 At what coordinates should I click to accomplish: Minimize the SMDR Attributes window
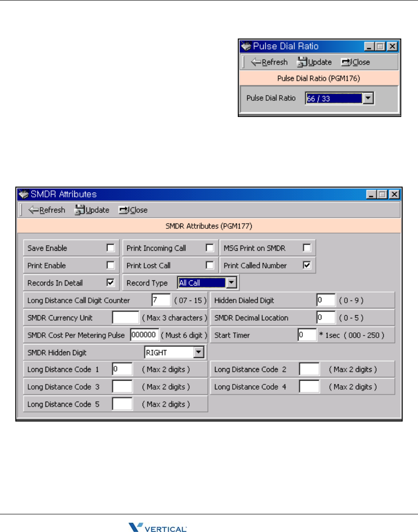click(x=371, y=195)
